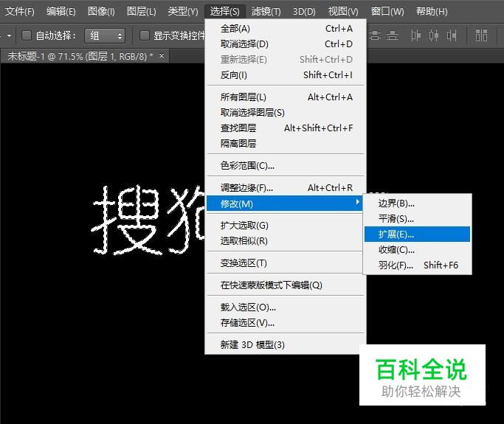The height and width of the screenshot is (424, 504).
Task: Choose 反向(I) to invert selection
Action: click(286, 74)
